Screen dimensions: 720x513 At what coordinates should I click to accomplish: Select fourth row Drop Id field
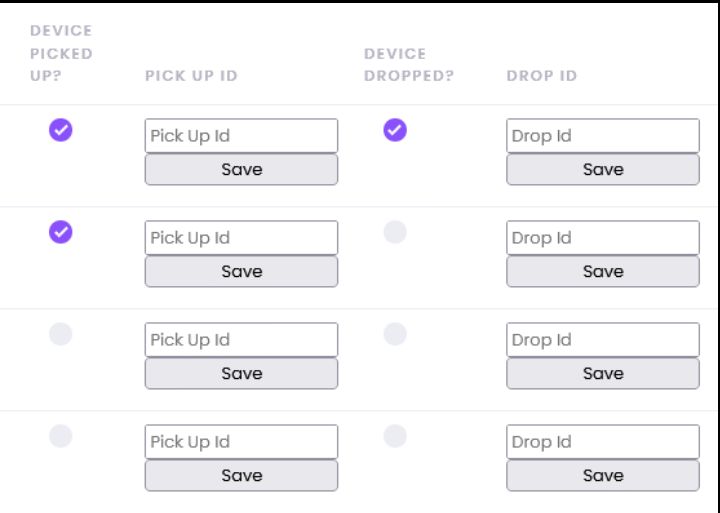603,442
